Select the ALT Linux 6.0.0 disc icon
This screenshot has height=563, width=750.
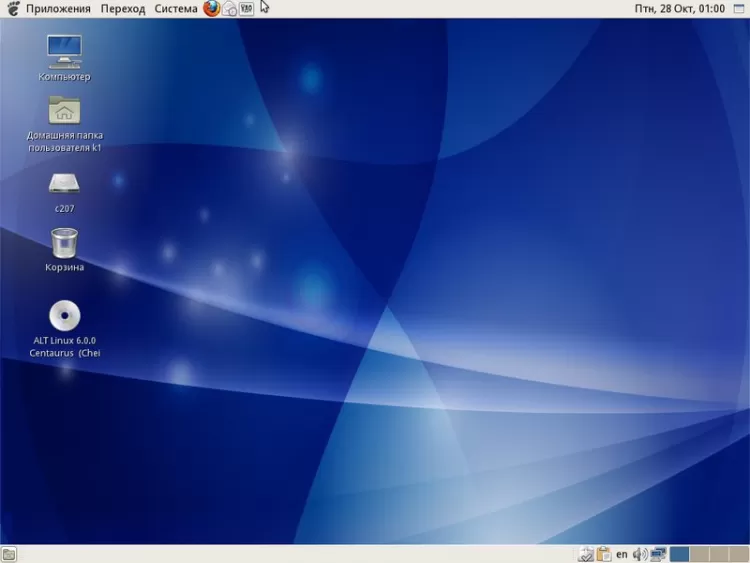point(64,316)
